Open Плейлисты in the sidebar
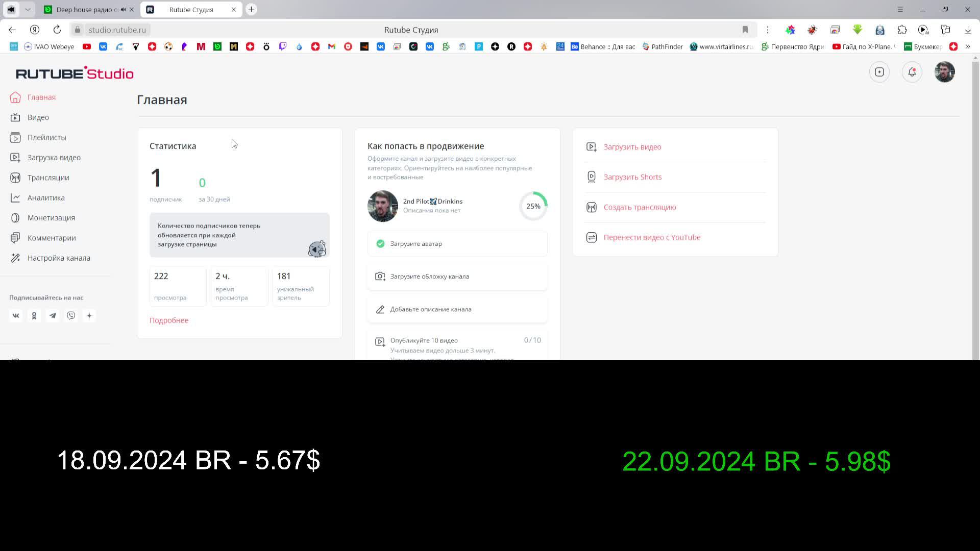The width and height of the screenshot is (980, 551). click(38, 137)
